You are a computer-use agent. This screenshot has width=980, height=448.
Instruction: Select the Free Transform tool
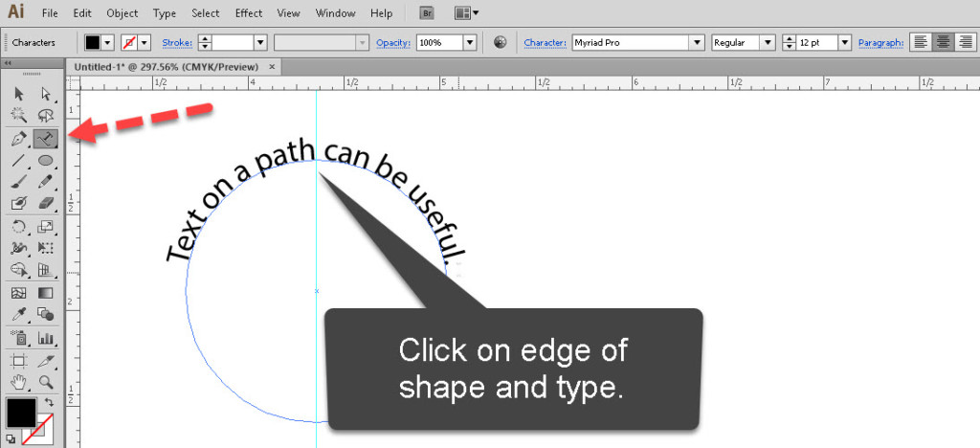coord(46,248)
